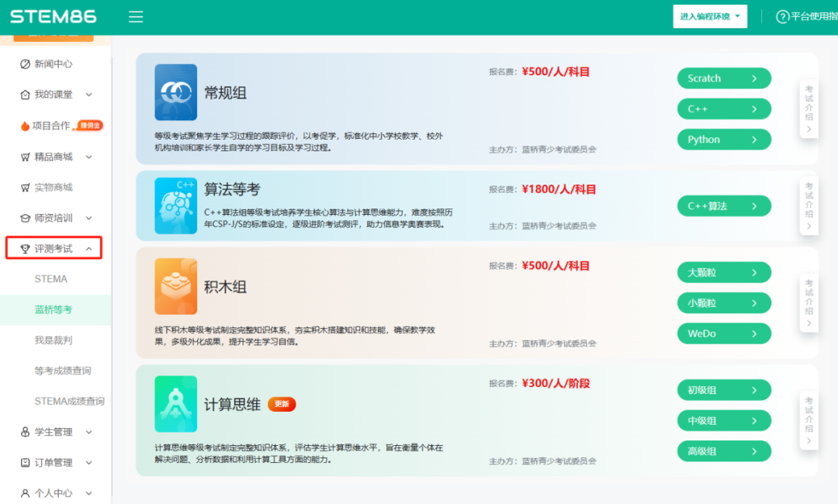838x504 pixels.
Task: Click the 项目合作 flame icon
Action: click(25, 126)
